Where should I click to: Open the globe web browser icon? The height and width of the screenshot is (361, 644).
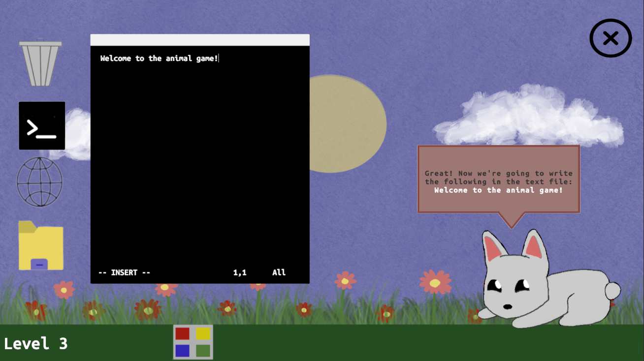coord(40,182)
